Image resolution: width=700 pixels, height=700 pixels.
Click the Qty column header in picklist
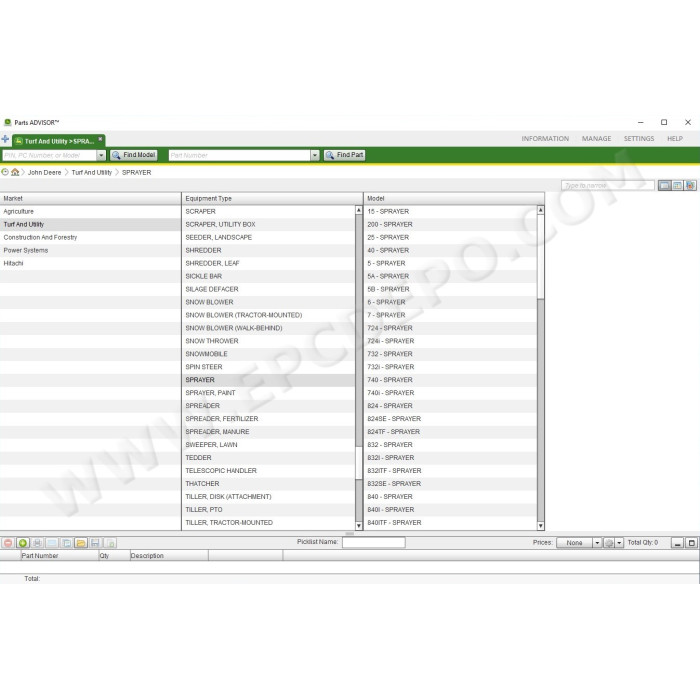[x=114, y=555]
